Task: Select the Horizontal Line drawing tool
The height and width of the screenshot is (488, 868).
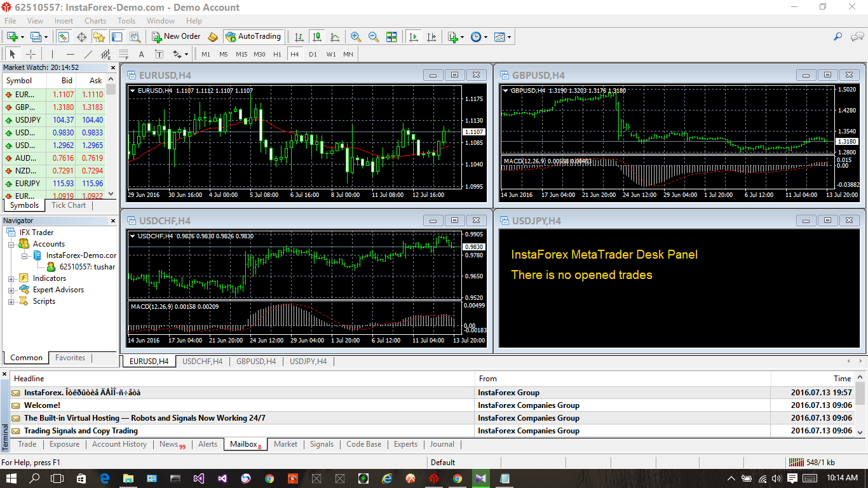Action: (71, 54)
